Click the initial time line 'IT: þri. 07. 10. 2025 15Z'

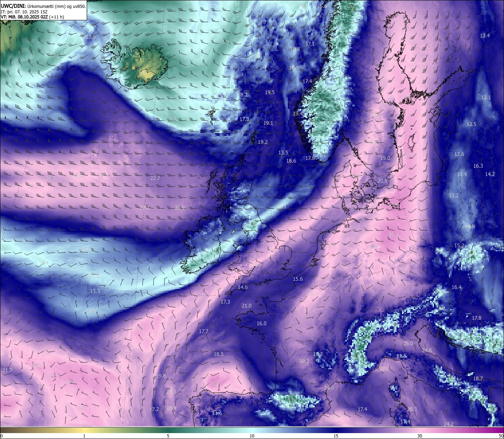(24, 11)
